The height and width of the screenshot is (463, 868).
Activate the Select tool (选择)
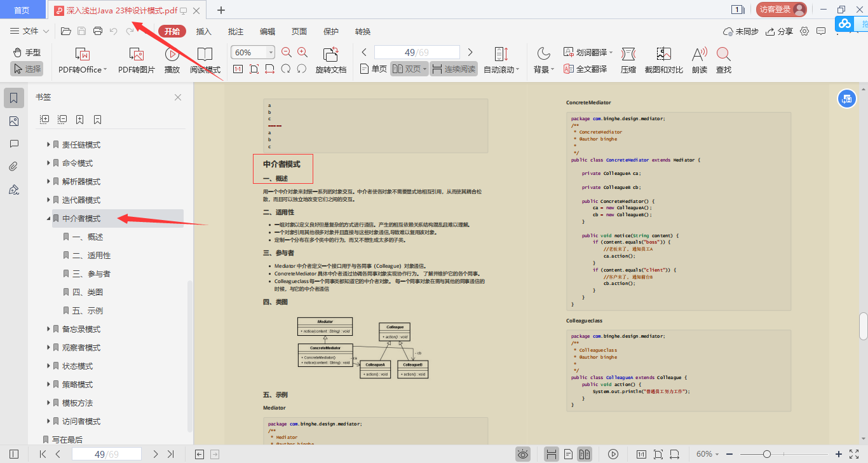coord(27,69)
